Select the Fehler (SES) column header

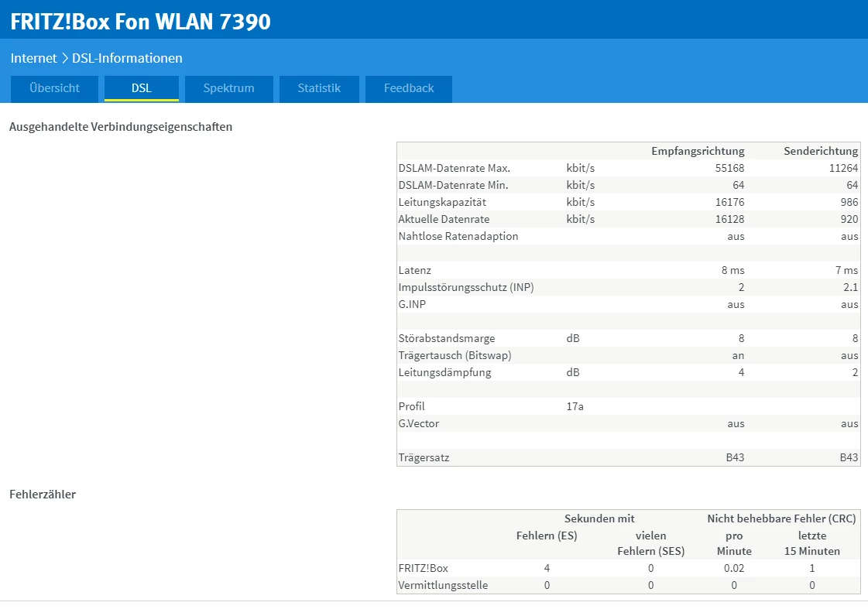[651, 551]
